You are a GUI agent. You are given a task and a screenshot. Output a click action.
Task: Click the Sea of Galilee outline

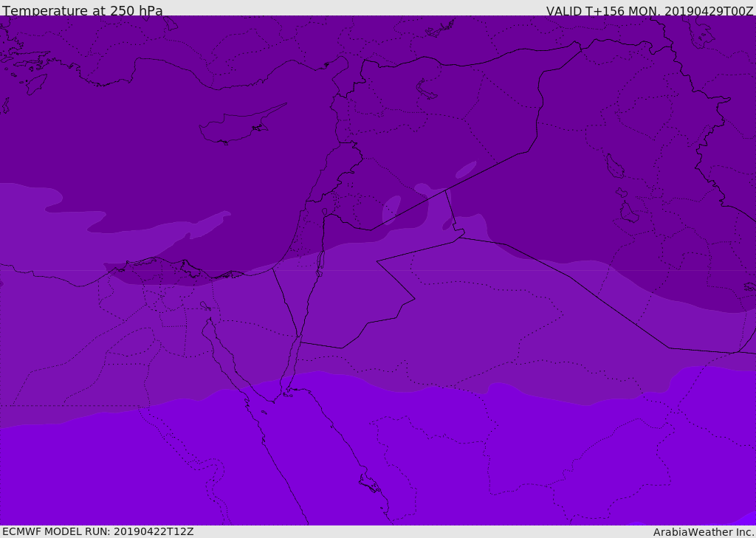325,212
